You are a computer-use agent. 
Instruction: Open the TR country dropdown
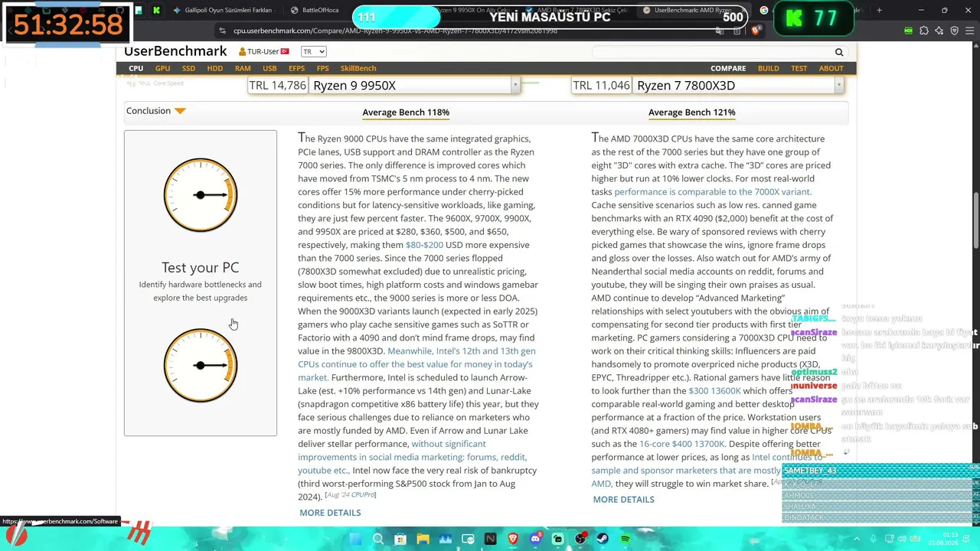click(x=313, y=51)
